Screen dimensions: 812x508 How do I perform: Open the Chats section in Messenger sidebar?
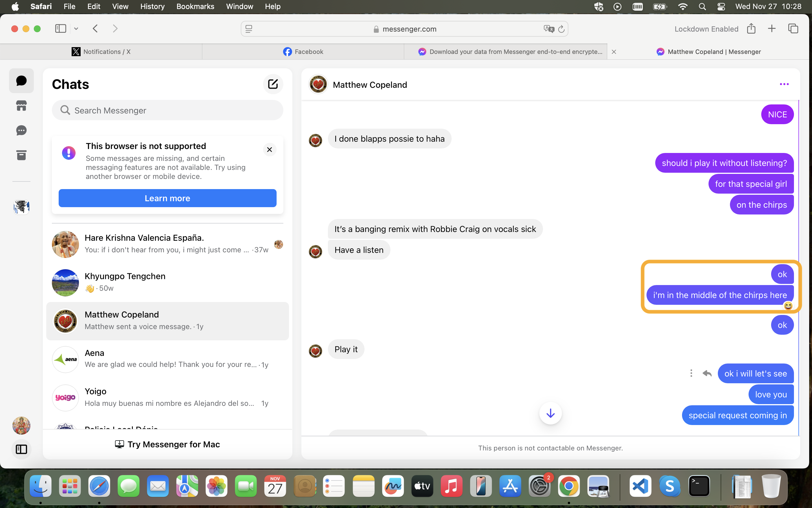(x=21, y=81)
